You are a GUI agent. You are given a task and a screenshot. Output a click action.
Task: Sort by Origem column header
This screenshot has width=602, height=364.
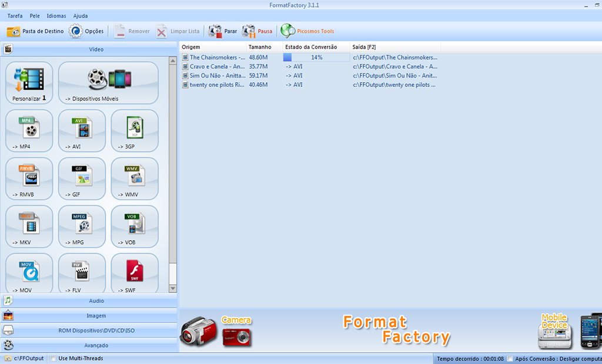coord(213,47)
